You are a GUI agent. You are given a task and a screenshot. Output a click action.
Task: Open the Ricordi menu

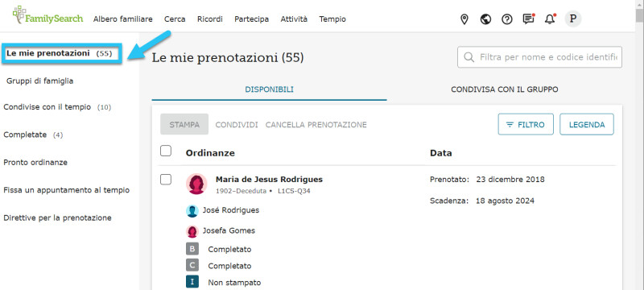click(x=210, y=19)
